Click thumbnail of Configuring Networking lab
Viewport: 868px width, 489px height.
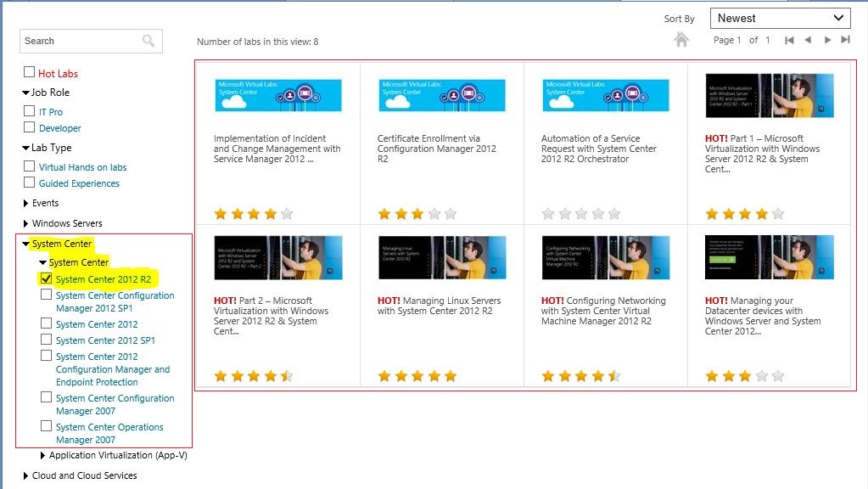tap(606, 257)
